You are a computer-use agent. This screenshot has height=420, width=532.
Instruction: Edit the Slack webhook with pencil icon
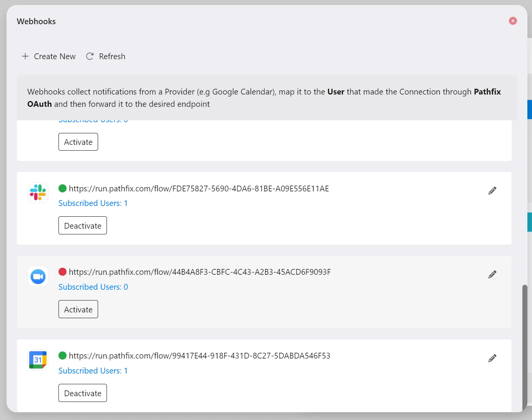pos(492,191)
